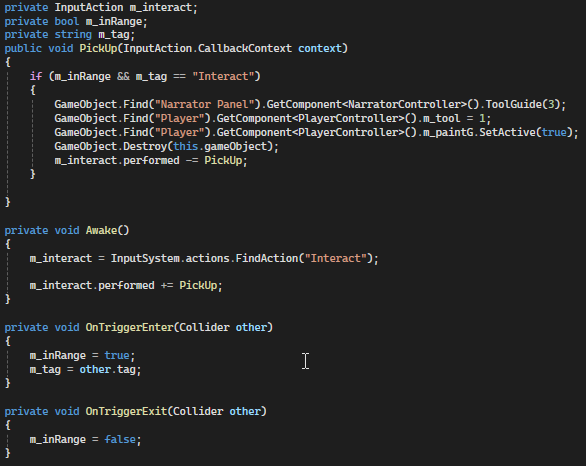The image size is (586, 466).
Task: Click the false keyword in OnTriggerExit
Action: [x=120, y=439]
